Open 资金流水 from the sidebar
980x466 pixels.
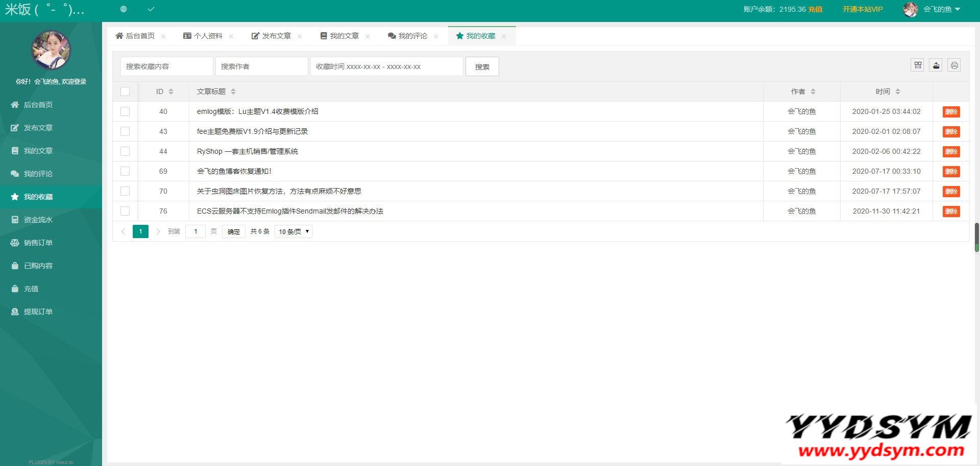tap(38, 220)
